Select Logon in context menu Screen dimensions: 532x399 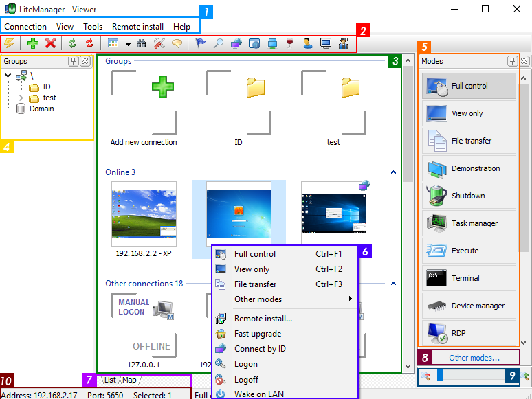pyautogui.click(x=285, y=364)
